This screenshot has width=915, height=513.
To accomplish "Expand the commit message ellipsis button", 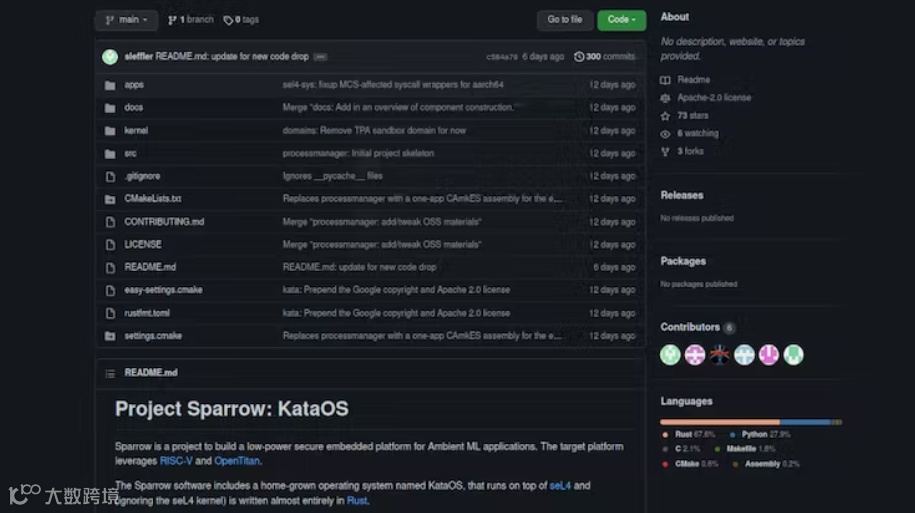I will [x=320, y=57].
